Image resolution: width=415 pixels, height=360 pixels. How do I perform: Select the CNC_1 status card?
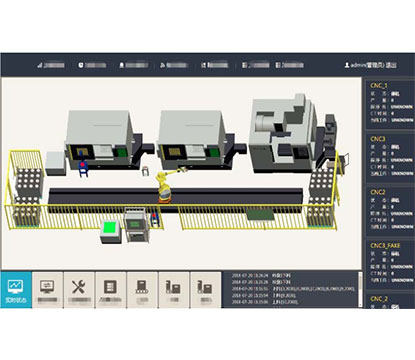pos(390,104)
